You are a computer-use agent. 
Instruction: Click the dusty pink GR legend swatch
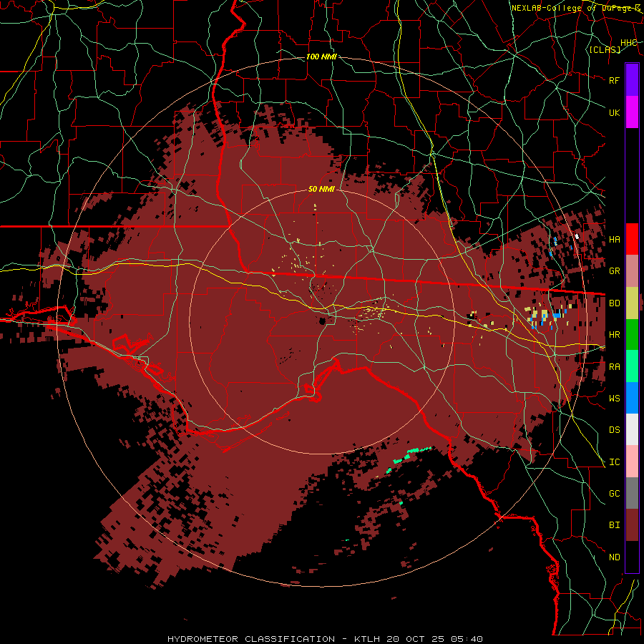tap(632, 271)
